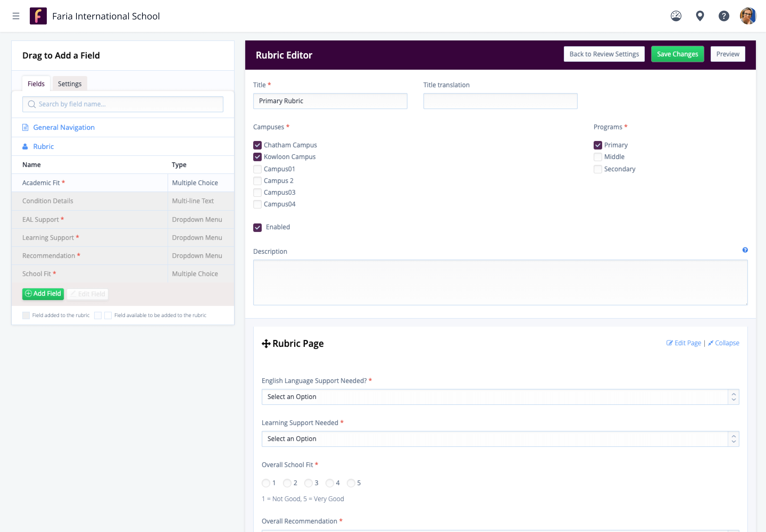
Task: Click the Faria school logo icon
Action: point(38,16)
